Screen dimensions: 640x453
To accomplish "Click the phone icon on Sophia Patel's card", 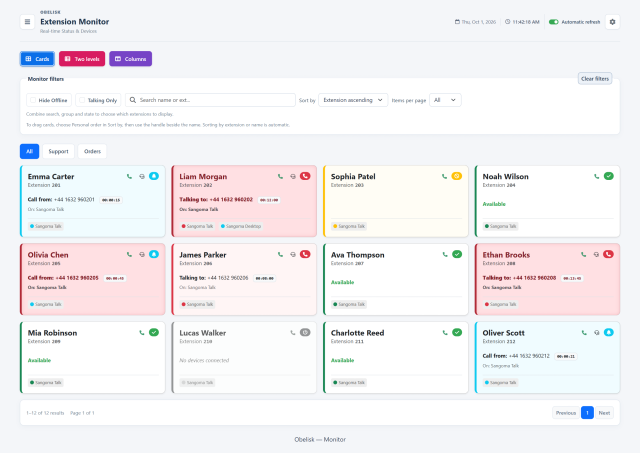I will 444,176.
